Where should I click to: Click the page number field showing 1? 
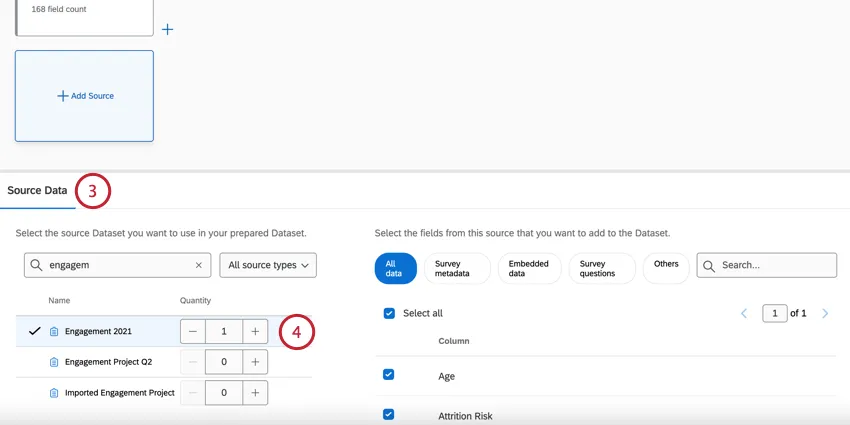pos(775,313)
